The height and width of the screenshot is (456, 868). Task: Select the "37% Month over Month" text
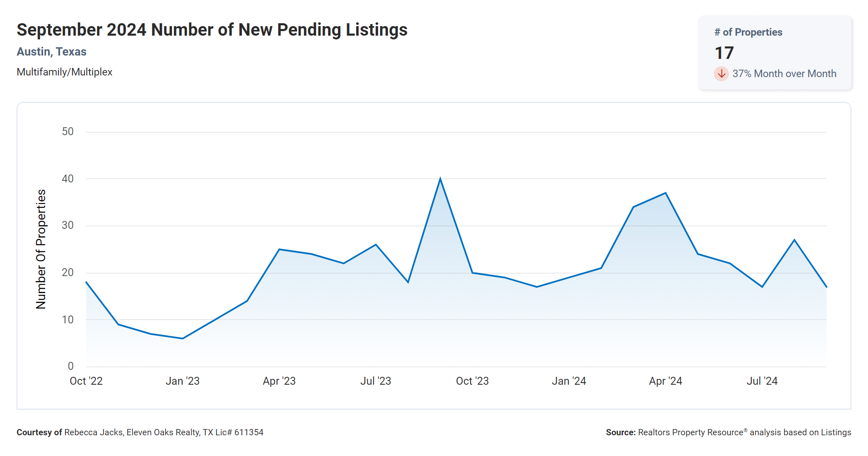(784, 74)
